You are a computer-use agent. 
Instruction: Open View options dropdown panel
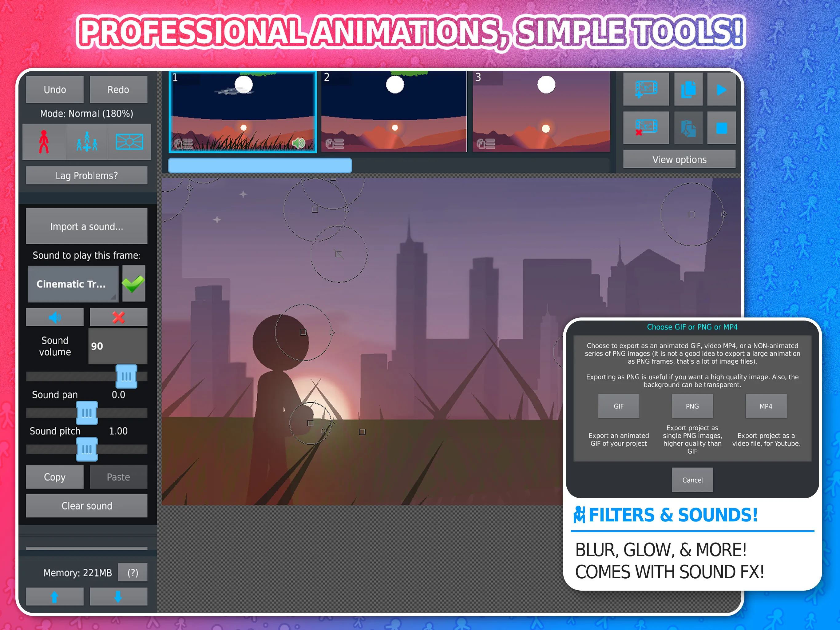pyautogui.click(x=677, y=159)
